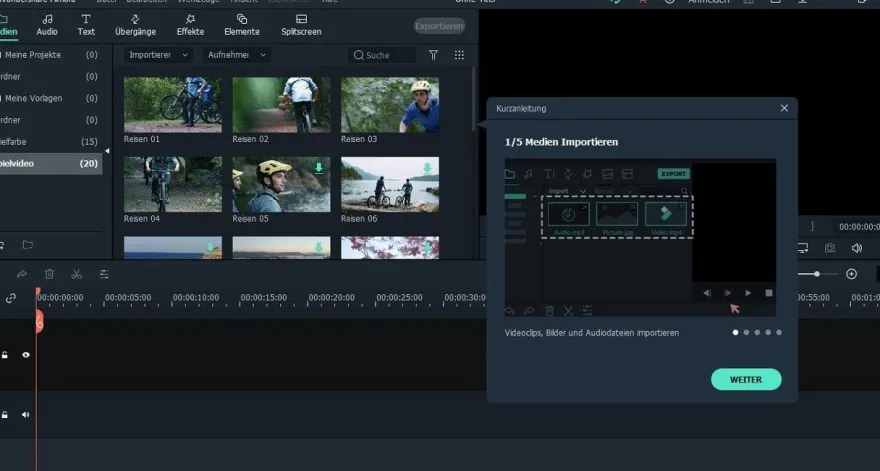Open the Audio library tab
Screen dimensions: 880x471
[x=47, y=25]
